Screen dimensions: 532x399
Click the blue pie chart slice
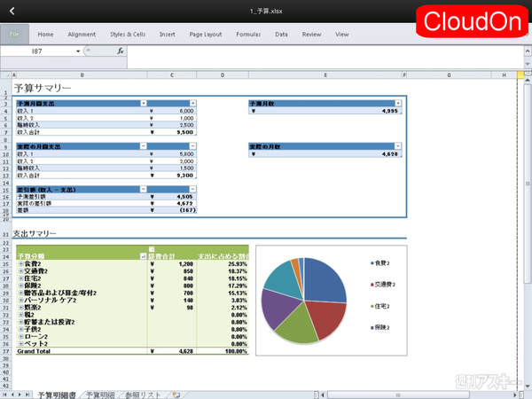click(x=324, y=282)
